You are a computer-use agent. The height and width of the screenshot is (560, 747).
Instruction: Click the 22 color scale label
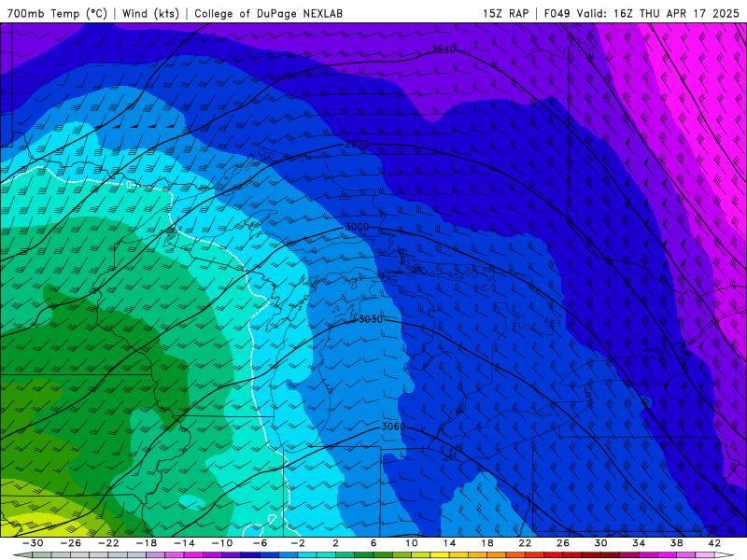(x=525, y=543)
